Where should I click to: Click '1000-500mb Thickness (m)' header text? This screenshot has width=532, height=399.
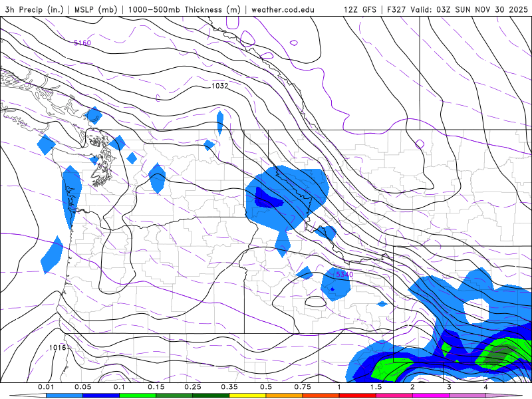point(184,9)
